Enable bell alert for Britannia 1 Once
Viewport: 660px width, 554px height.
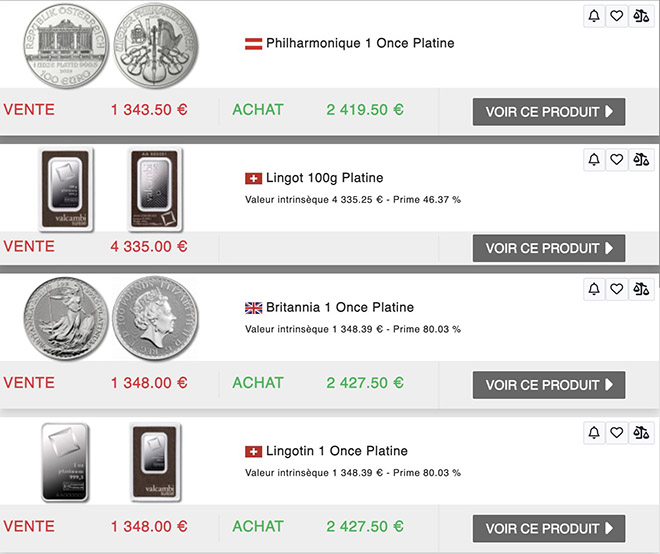(x=594, y=289)
